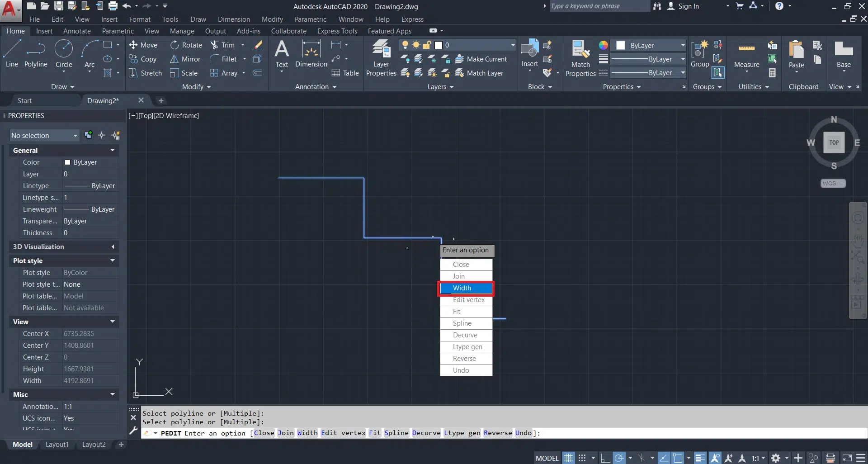
Task: Toggle snap mode in status bar
Action: (x=582, y=458)
